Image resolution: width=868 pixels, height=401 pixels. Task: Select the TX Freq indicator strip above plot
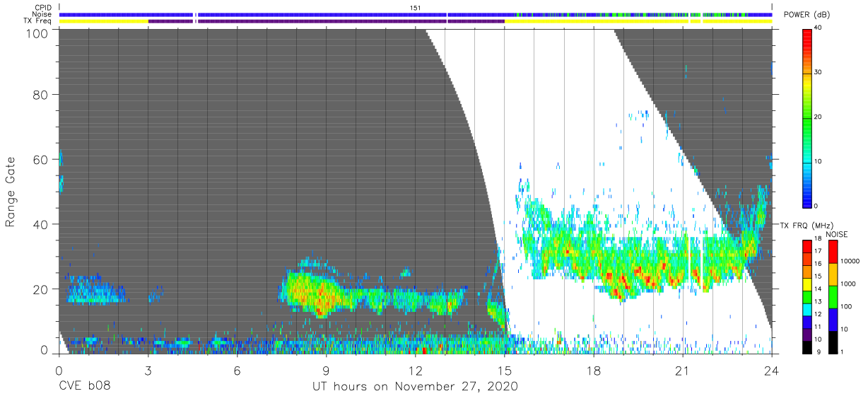(416, 21)
